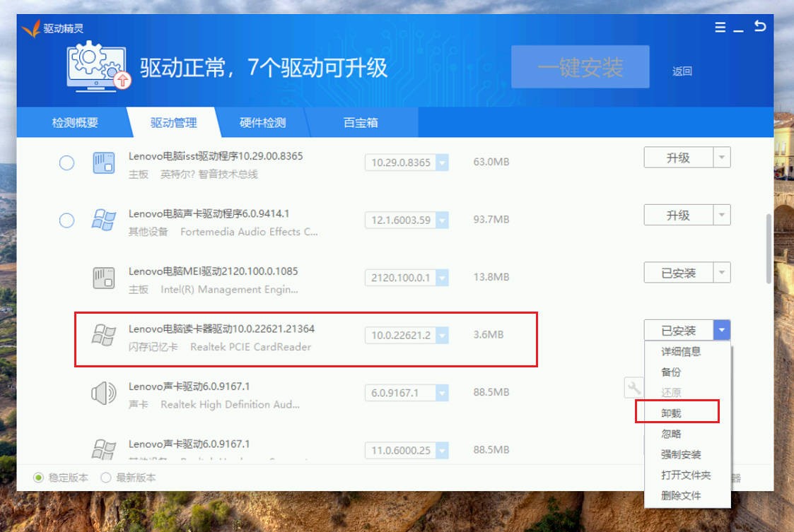The width and height of the screenshot is (794, 532).
Task: Click the 一键安装 button
Action: [580, 68]
